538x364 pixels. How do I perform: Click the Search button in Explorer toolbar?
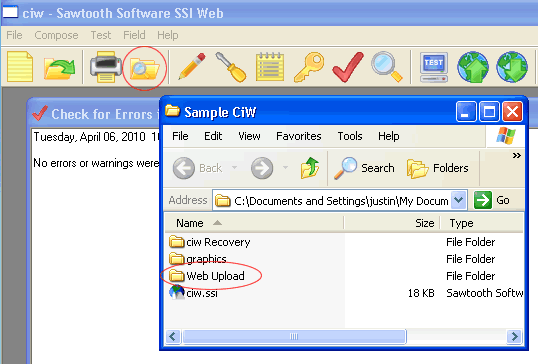(364, 168)
